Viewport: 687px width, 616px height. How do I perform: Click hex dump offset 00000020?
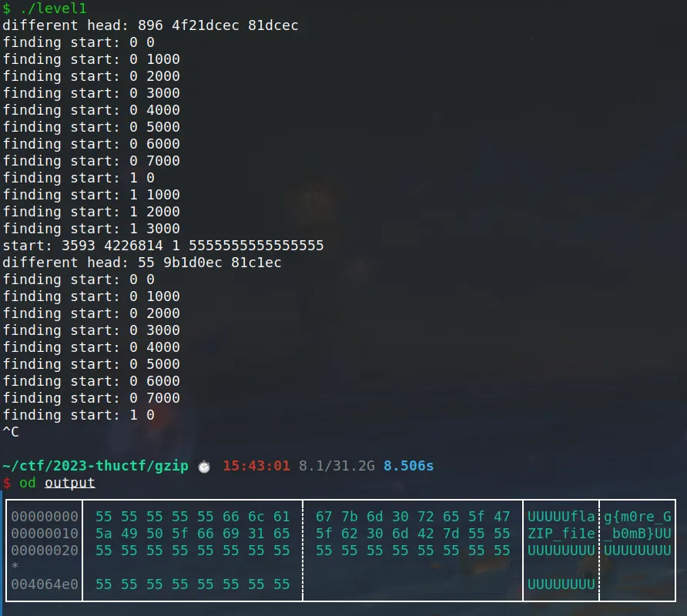(45, 551)
